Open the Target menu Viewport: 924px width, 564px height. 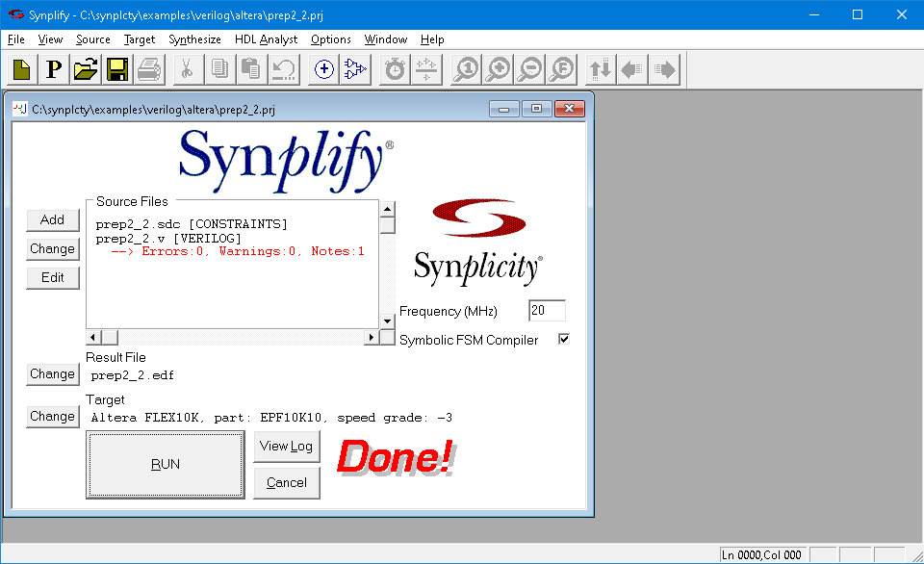[140, 39]
